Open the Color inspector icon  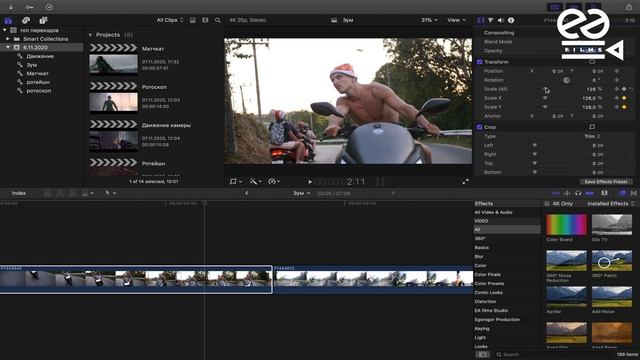[x=491, y=20]
